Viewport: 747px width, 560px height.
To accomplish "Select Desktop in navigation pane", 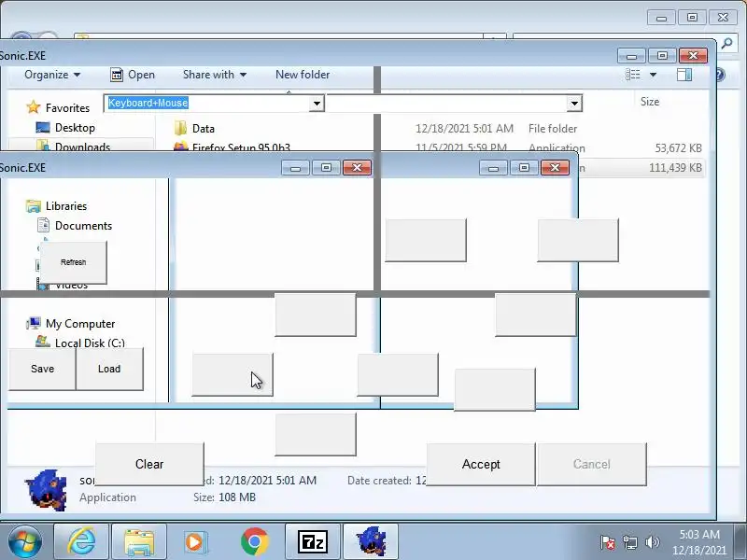I will [x=75, y=128].
